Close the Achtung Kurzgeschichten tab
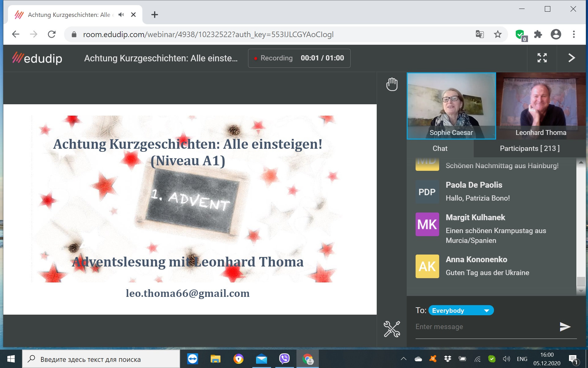588x368 pixels. coord(133,14)
